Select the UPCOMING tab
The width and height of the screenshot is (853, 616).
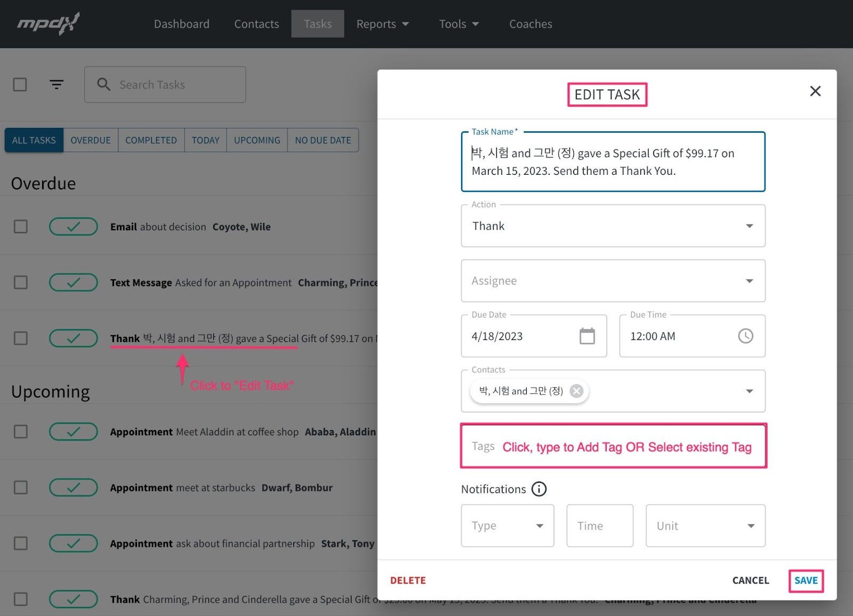tap(257, 140)
